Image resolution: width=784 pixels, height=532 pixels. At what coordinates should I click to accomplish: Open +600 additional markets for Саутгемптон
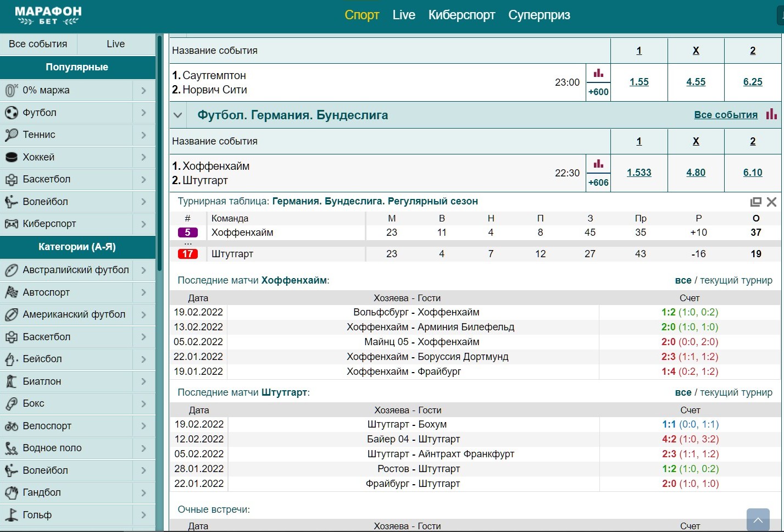pyautogui.click(x=598, y=92)
